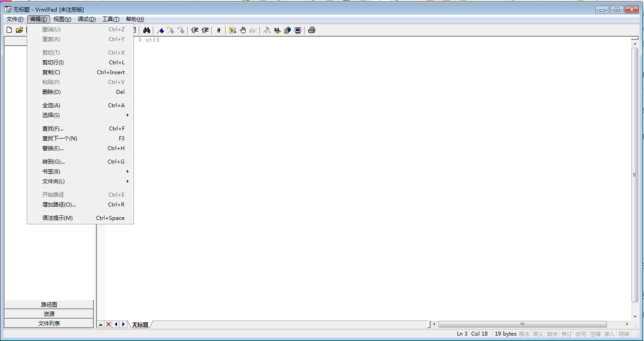Click the 'Ln 3' status bar entry
The height and width of the screenshot is (341, 644).
tap(462, 334)
